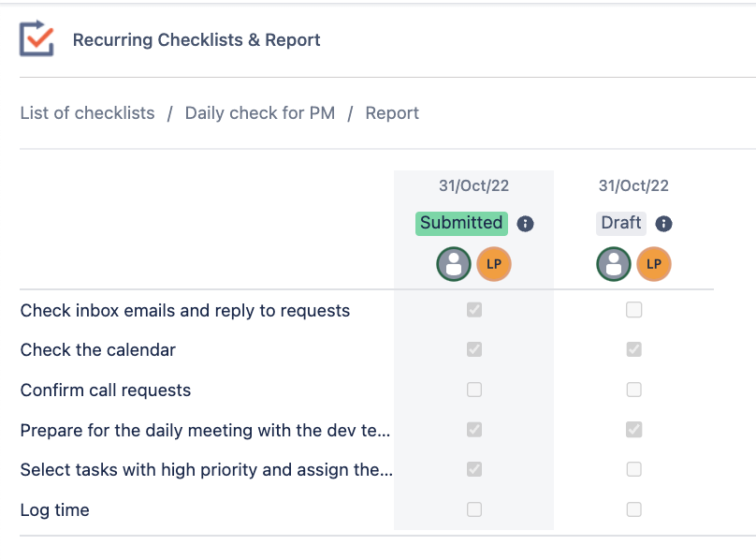Toggle Draft checkbox for Log time

pyautogui.click(x=634, y=509)
